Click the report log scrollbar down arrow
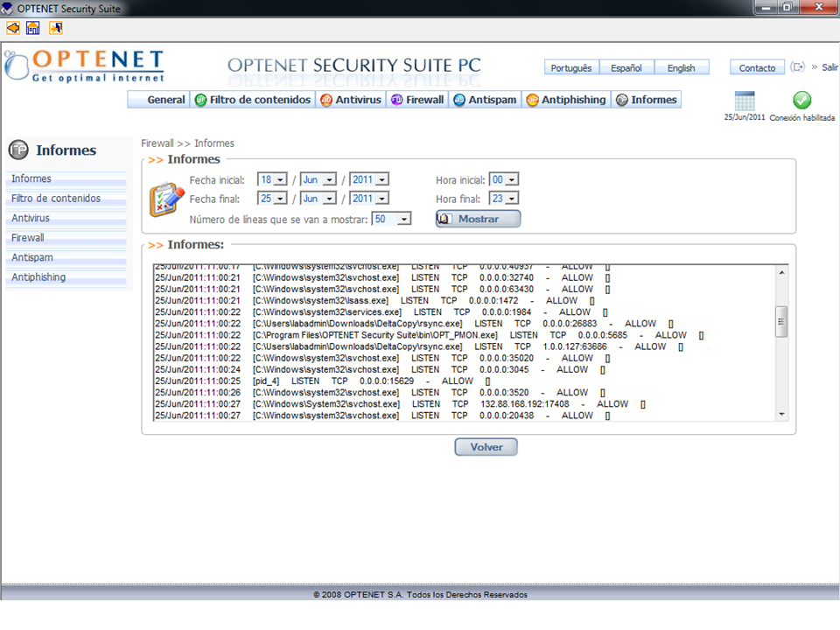 click(x=781, y=415)
